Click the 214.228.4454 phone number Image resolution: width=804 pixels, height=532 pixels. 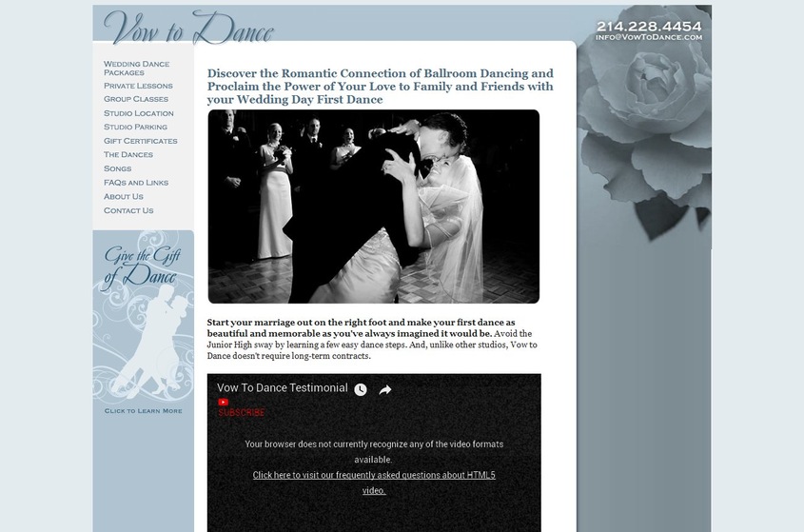coord(649,26)
